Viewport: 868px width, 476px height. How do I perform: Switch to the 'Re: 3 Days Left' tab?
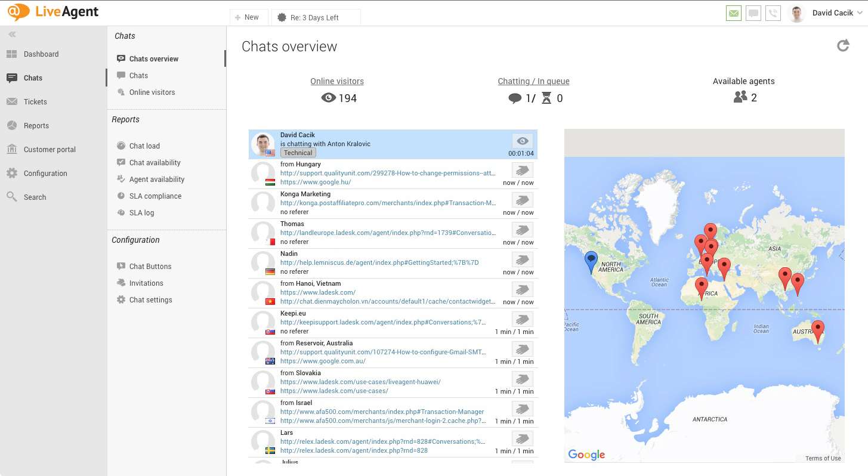pyautogui.click(x=316, y=17)
